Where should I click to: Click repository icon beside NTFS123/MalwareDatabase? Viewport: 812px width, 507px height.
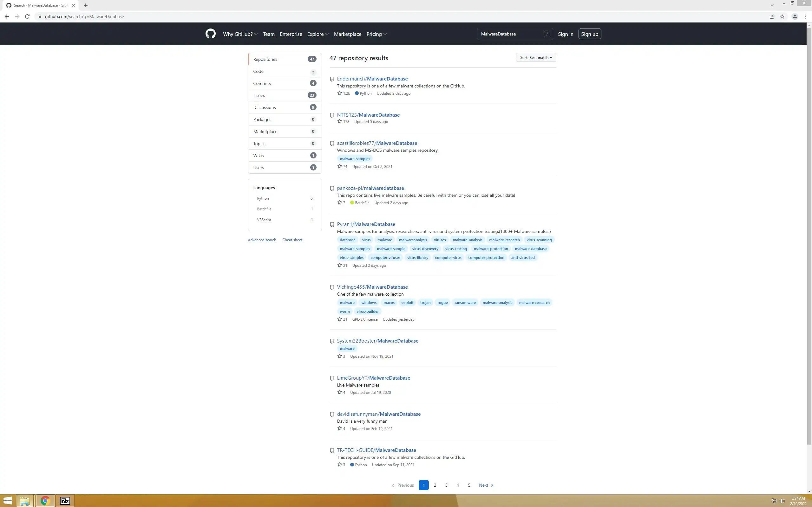tap(332, 115)
